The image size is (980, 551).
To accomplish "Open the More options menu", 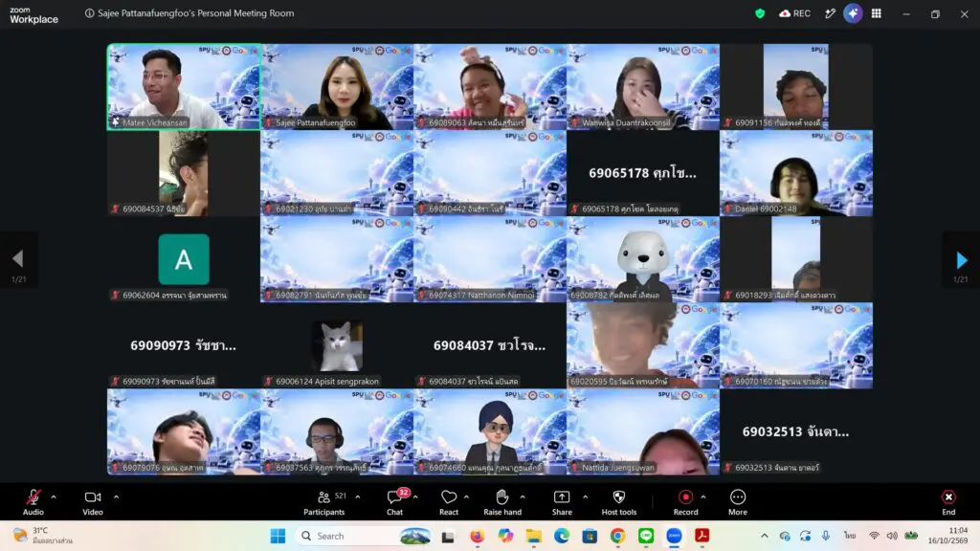I will tap(738, 502).
